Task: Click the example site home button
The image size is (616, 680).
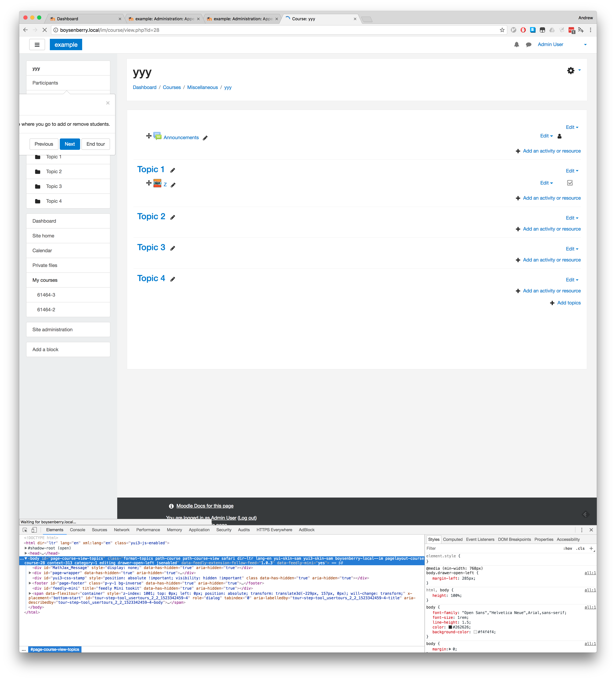Action: [66, 44]
